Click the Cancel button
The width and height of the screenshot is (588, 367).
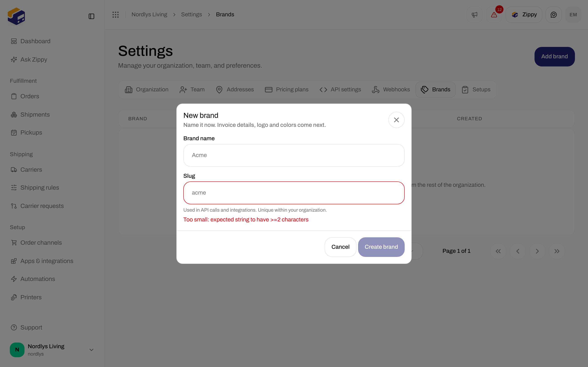point(340,247)
